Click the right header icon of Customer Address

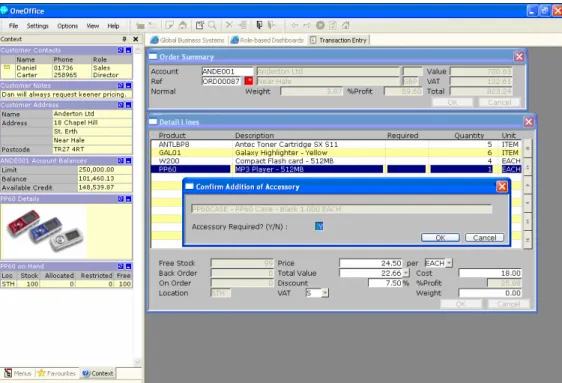click(128, 105)
